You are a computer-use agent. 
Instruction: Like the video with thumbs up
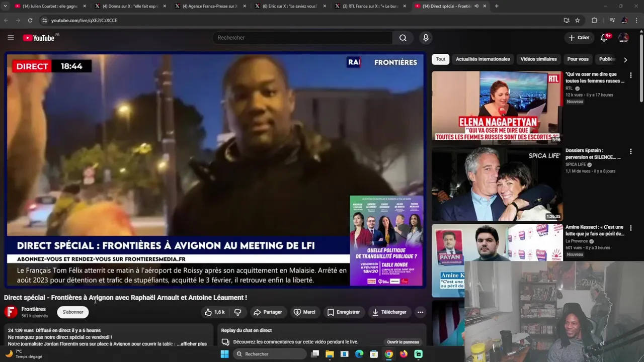[214, 312]
